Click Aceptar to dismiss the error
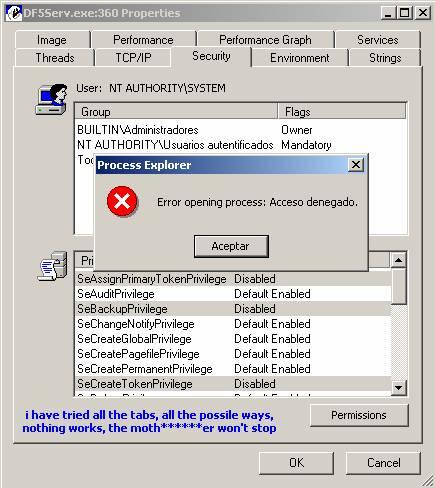This screenshot has width=435, height=488. [231, 246]
